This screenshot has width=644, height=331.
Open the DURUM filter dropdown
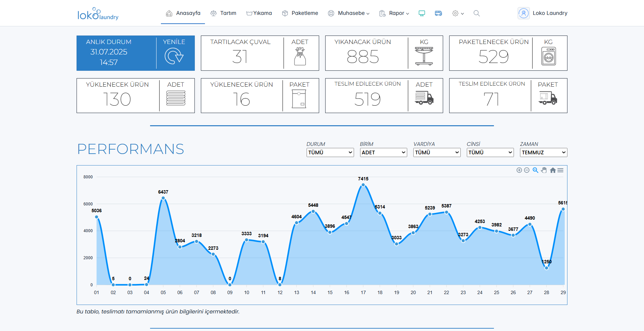330,153
